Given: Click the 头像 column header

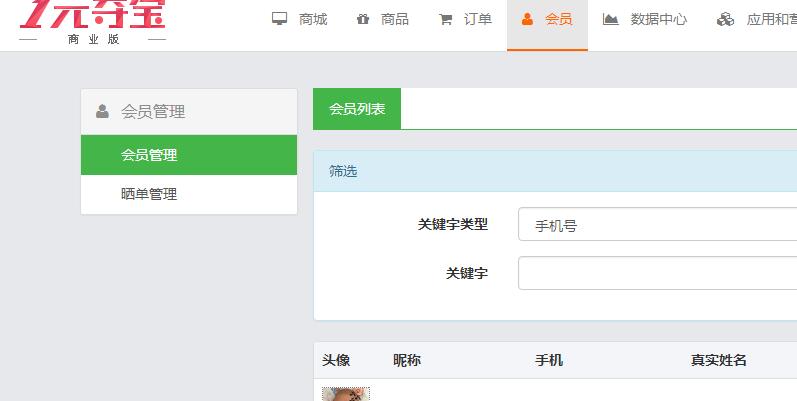Looking at the screenshot, I should pyautogui.click(x=336, y=360).
